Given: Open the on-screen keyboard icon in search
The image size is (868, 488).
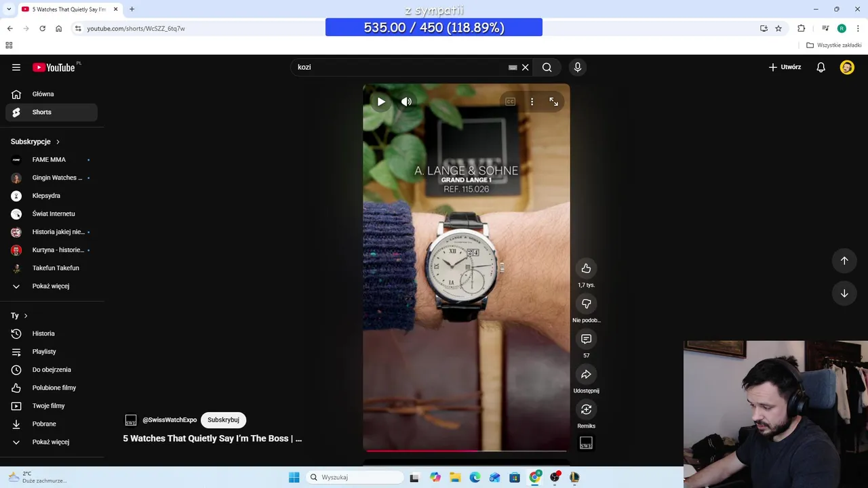Looking at the screenshot, I should (513, 67).
